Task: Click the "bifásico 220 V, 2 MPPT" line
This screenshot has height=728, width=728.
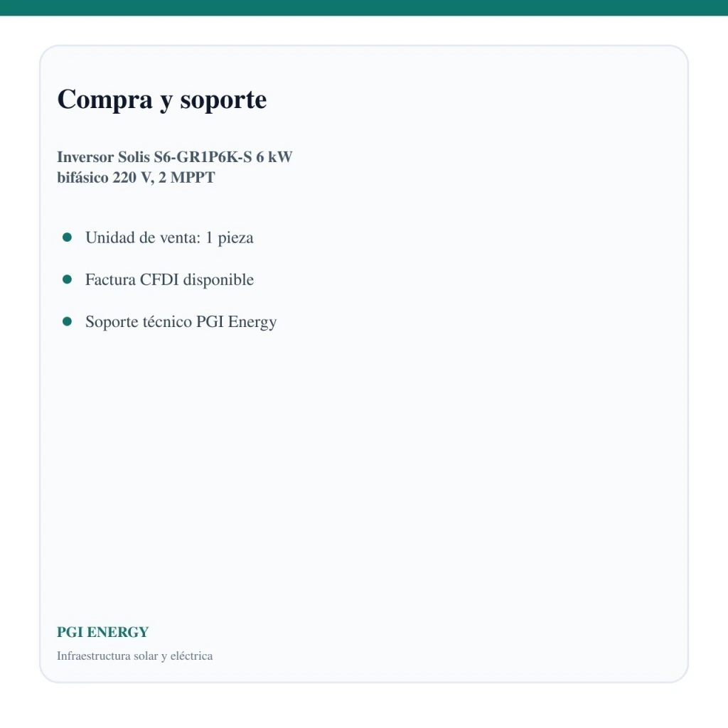Action: point(136,177)
